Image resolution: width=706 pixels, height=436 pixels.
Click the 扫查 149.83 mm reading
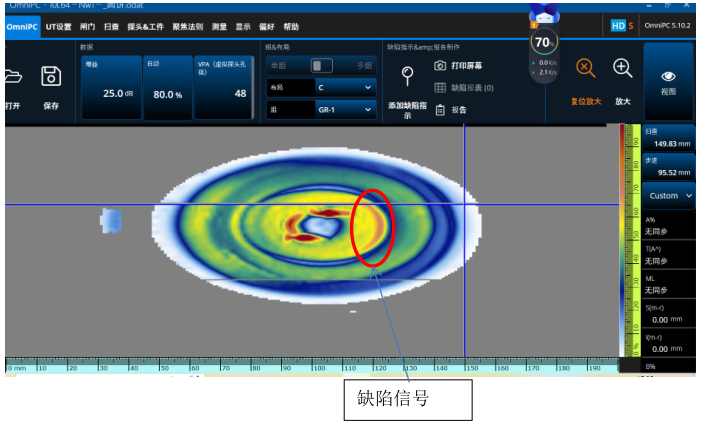pos(669,138)
